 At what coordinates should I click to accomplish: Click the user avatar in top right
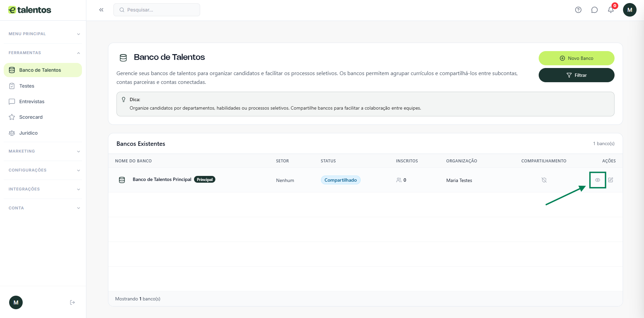coord(629,10)
